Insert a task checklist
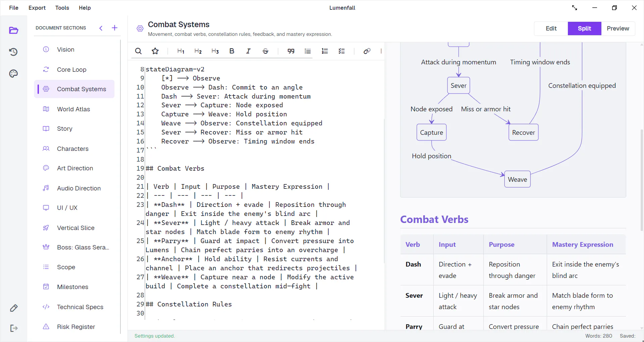This screenshot has height=342, width=644. pos(341,51)
